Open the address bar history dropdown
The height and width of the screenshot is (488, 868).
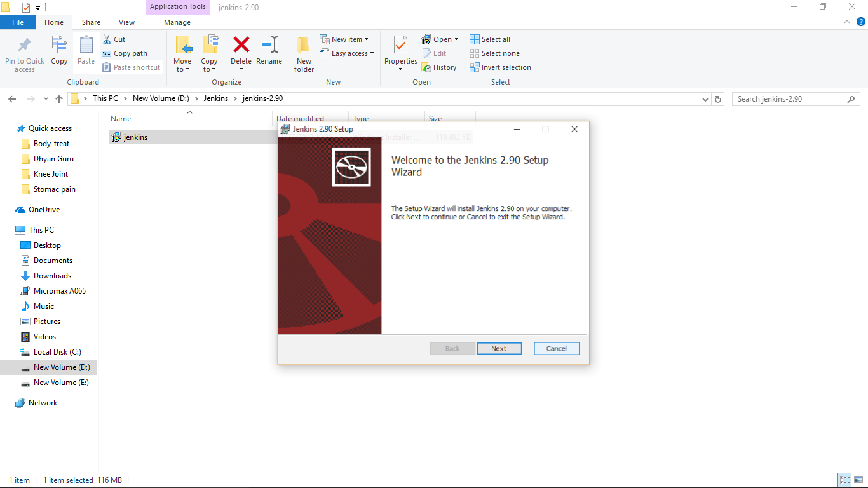[705, 99]
